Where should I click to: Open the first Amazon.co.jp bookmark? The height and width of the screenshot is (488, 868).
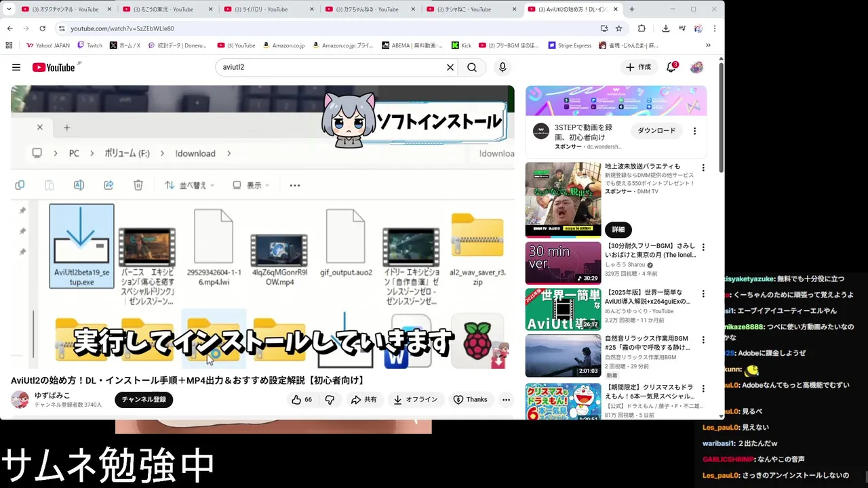tap(283, 45)
